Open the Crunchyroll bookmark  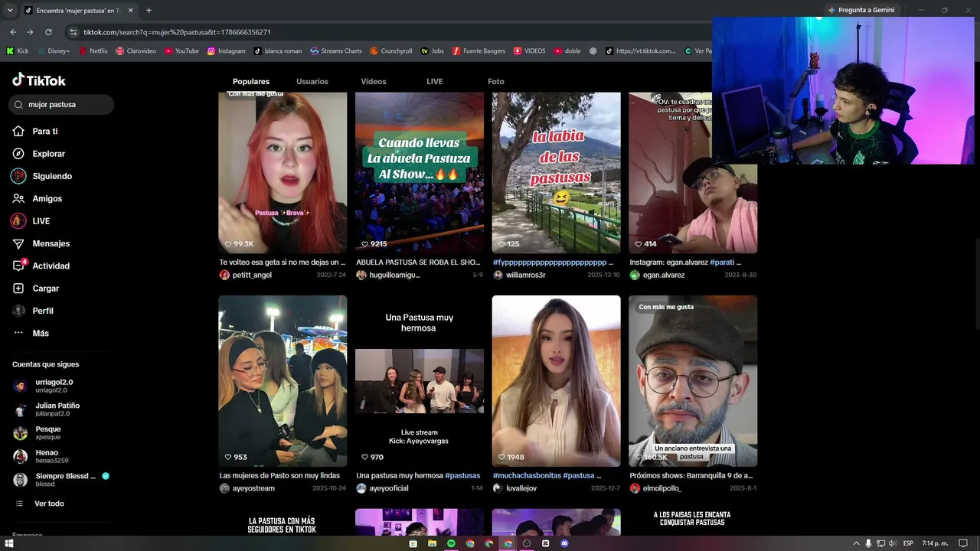(x=390, y=51)
